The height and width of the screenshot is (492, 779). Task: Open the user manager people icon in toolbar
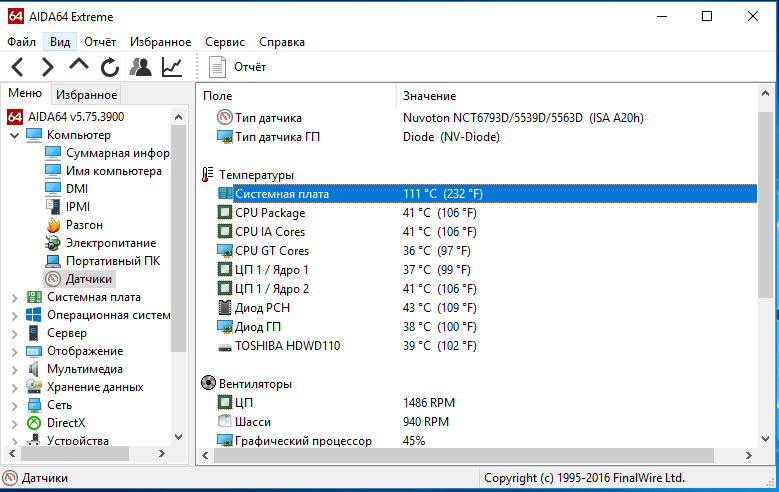tap(141, 67)
